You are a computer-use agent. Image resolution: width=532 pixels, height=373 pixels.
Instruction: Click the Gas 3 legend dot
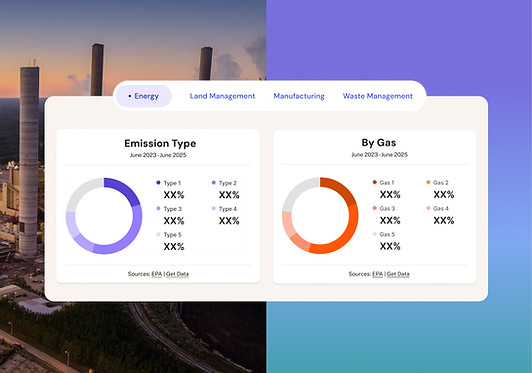(375, 208)
